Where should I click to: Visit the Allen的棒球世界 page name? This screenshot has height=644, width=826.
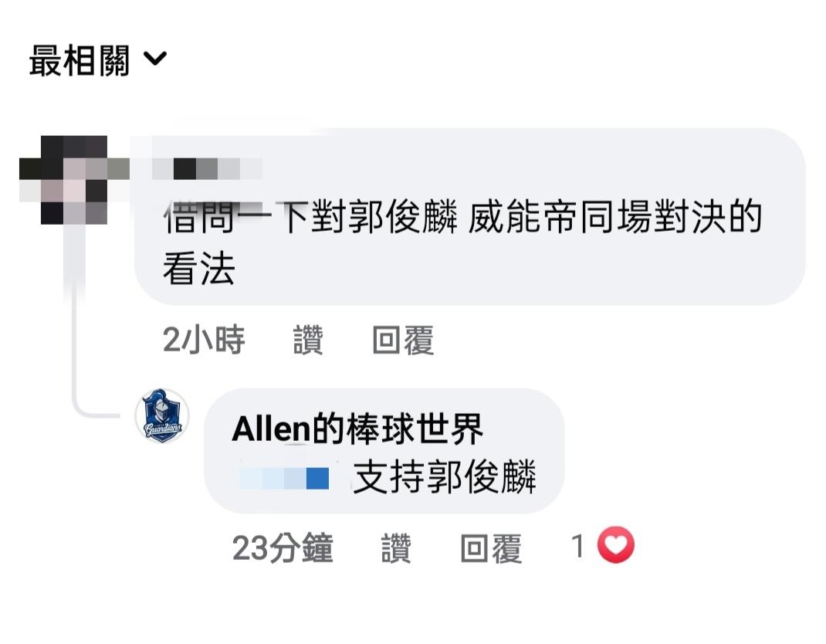pyautogui.click(x=357, y=429)
